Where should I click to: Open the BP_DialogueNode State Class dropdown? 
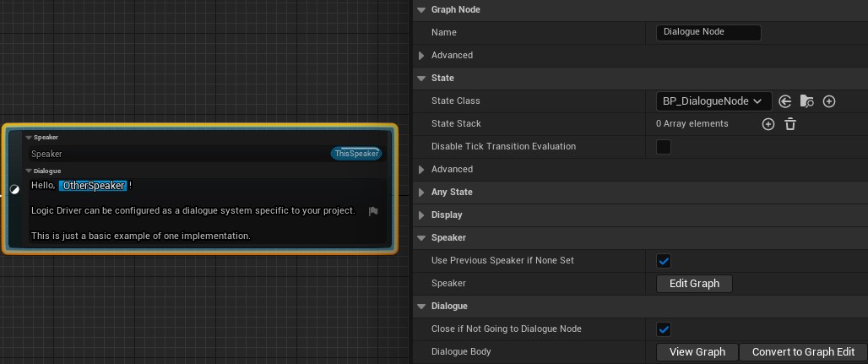pos(713,101)
